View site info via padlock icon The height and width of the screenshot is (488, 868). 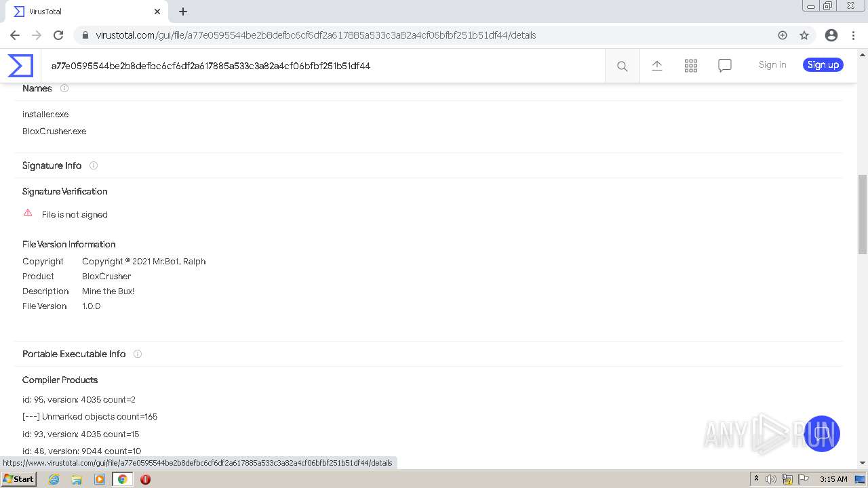point(85,35)
